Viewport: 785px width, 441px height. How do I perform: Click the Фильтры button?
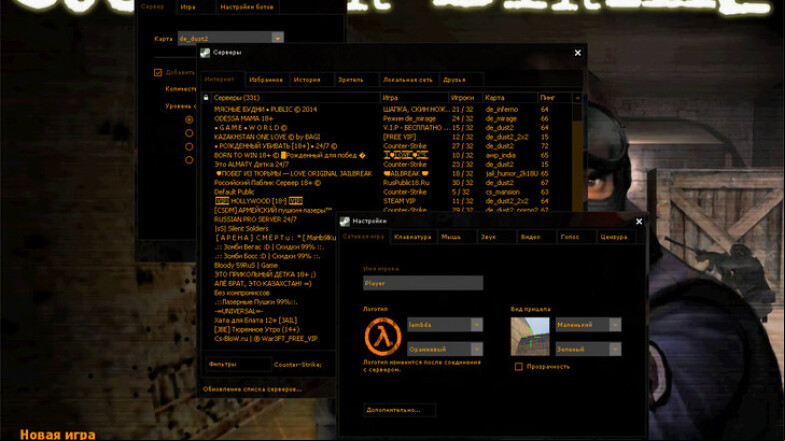(238, 364)
